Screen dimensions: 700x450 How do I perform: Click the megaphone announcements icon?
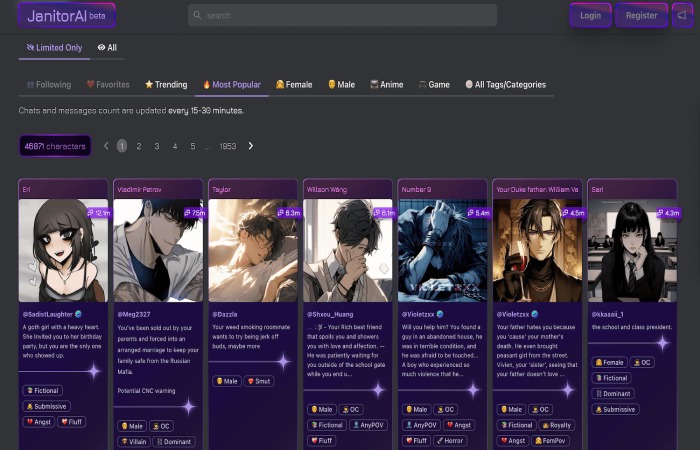682,15
